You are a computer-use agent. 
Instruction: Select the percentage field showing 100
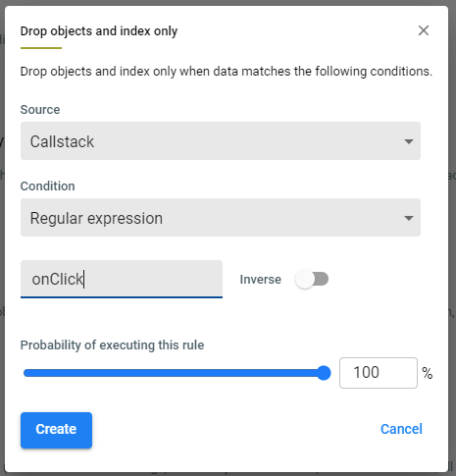tap(379, 373)
